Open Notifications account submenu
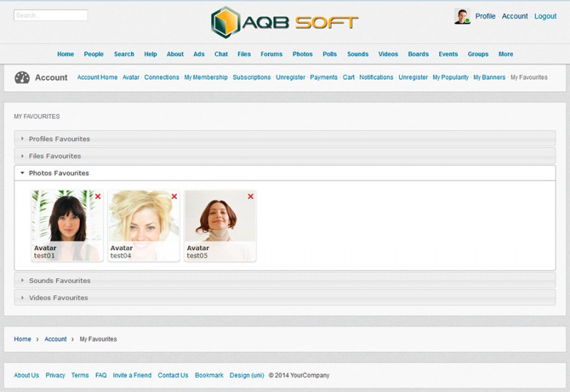The width and height of the screenshot is (570, 392). click(x=376, y=77)
